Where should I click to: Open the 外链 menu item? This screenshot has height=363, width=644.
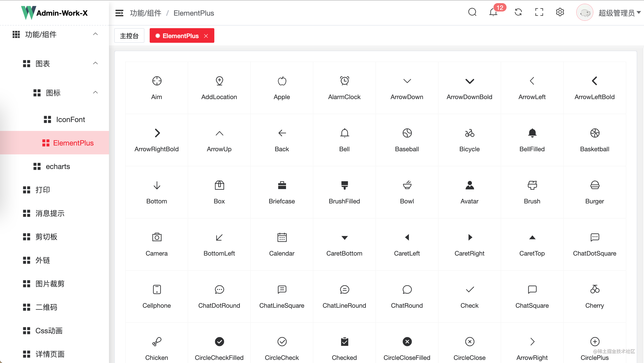54,260
